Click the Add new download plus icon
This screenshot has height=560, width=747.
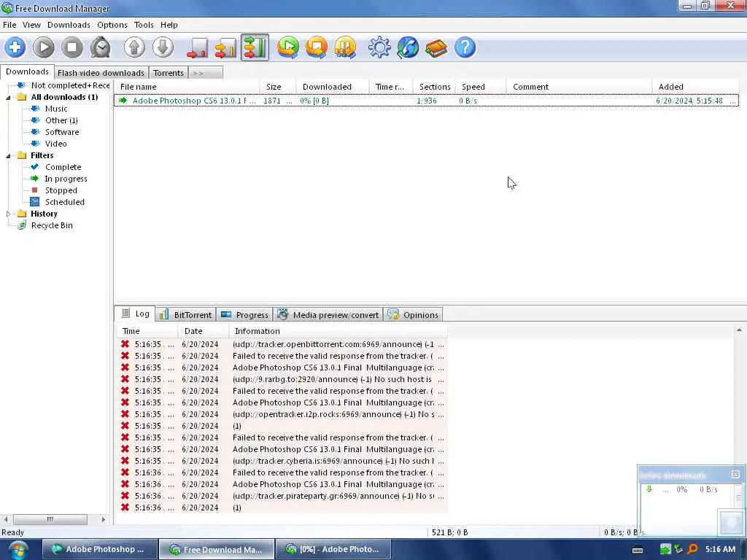(15, 47)
